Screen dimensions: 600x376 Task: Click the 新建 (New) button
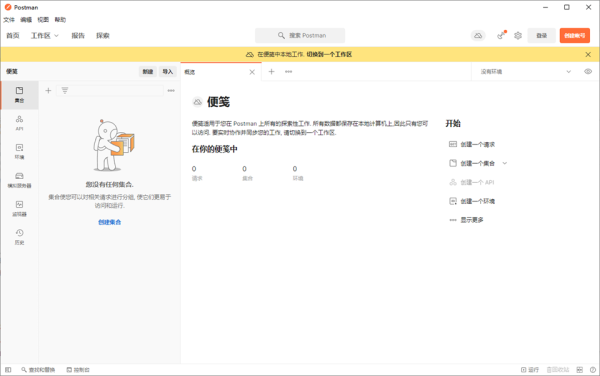(148, 72)
